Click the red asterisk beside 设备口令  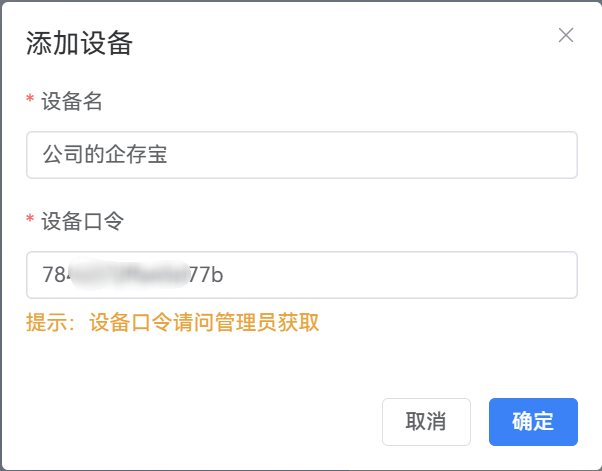(30, 221)
